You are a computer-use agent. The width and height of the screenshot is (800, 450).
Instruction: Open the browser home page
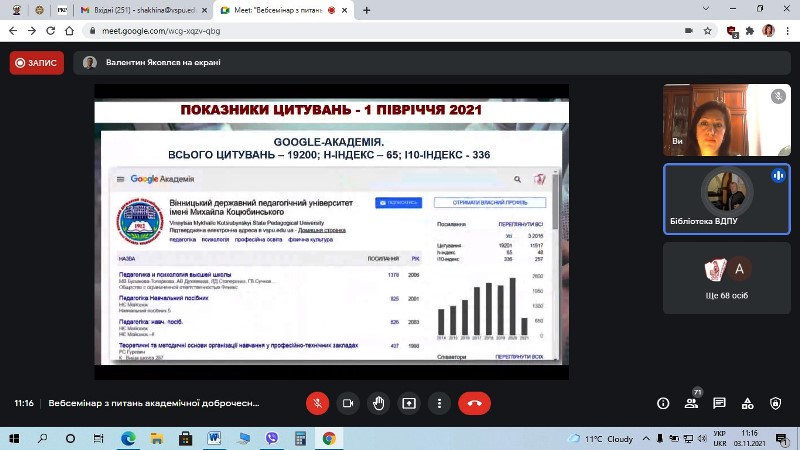(69, 31)
